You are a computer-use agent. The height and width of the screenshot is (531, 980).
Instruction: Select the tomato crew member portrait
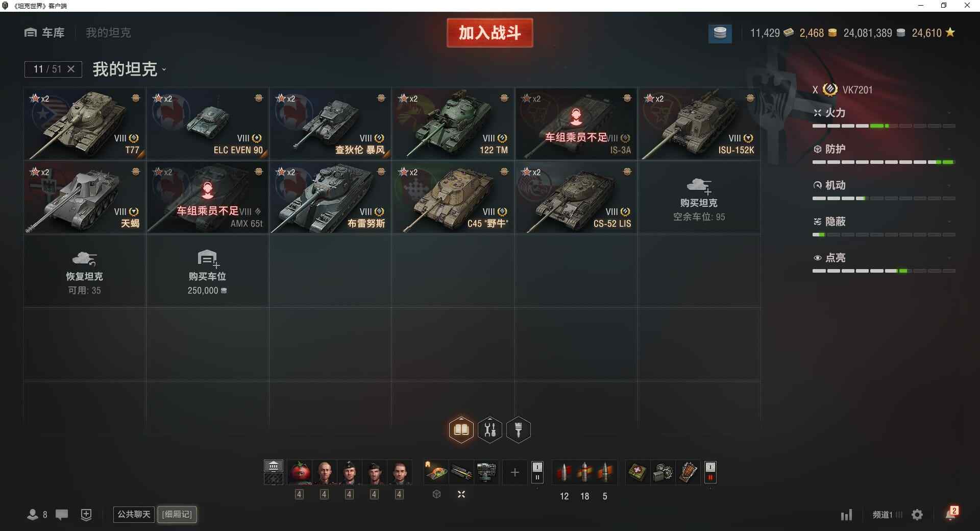click(300, 472)
